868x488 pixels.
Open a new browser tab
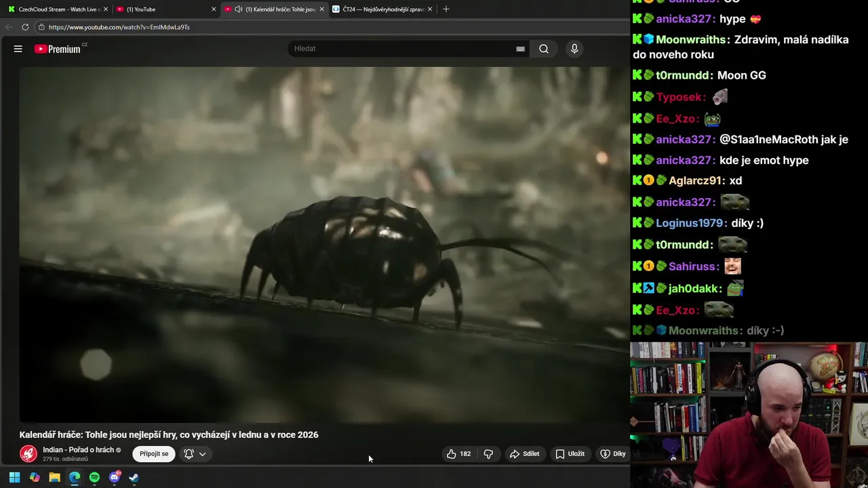tap(446, 9)
